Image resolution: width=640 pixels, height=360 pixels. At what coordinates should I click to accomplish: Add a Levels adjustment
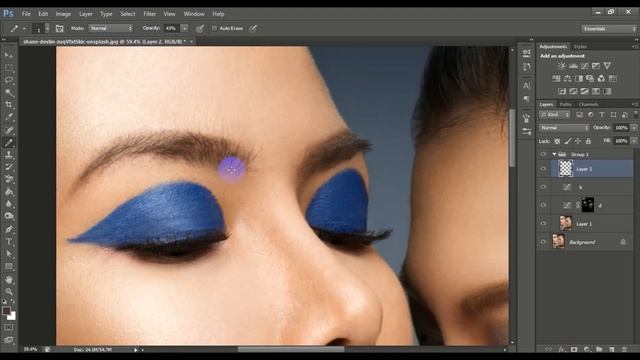[x=573, y=66]
